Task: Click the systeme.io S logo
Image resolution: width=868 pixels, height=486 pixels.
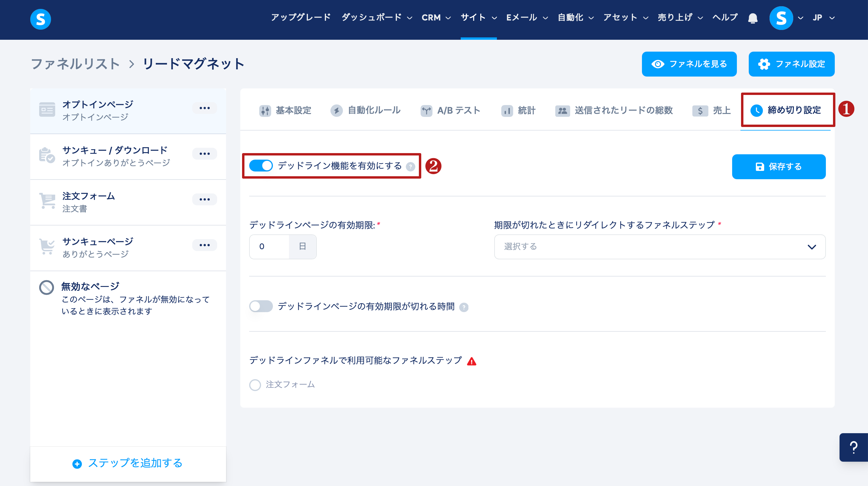Action: 40,19
